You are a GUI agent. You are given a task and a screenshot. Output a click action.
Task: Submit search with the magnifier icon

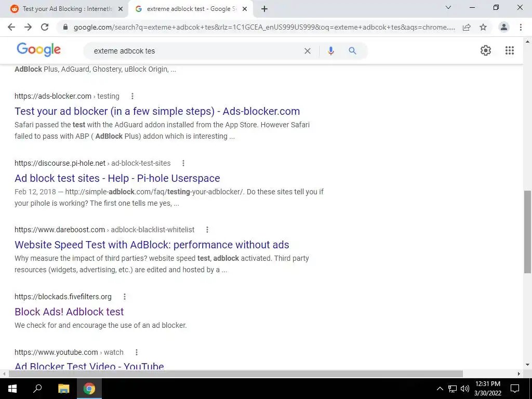(353, 51)
